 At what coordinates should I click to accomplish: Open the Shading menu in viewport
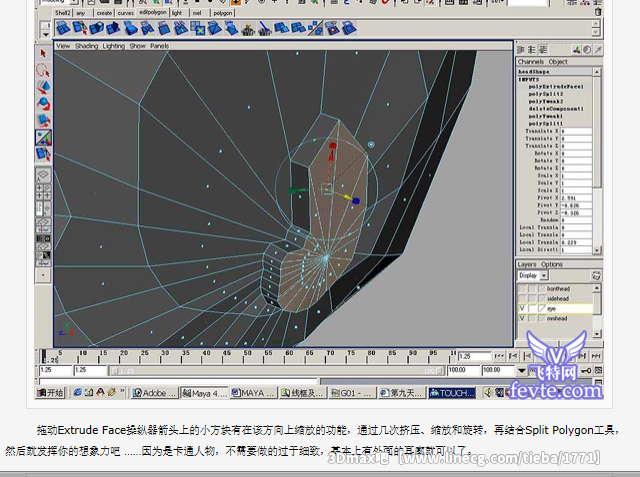click(87, 46)
